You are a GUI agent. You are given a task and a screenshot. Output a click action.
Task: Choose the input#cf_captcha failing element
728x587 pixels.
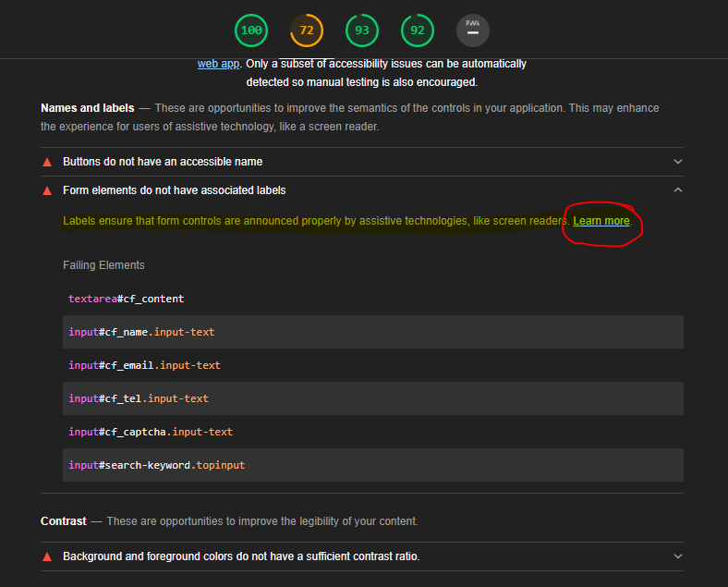click(x=151, y=432)
